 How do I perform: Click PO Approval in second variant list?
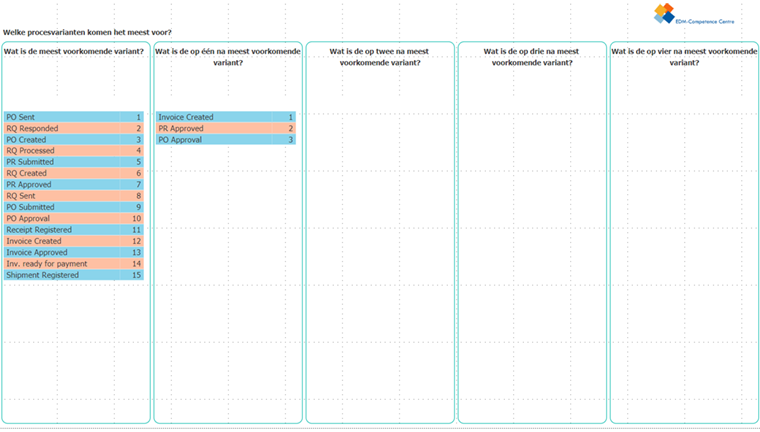click(225, 140)
